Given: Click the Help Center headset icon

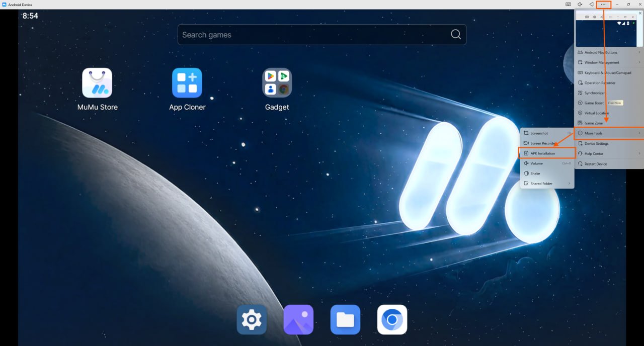Looking at the screenshot, I should tap(580, 153).
